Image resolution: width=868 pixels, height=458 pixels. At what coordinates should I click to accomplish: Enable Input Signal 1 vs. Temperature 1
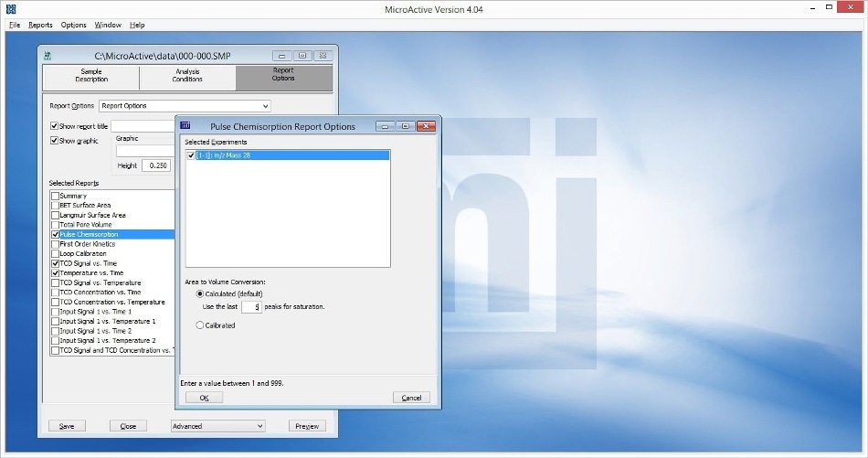(55, 322)
